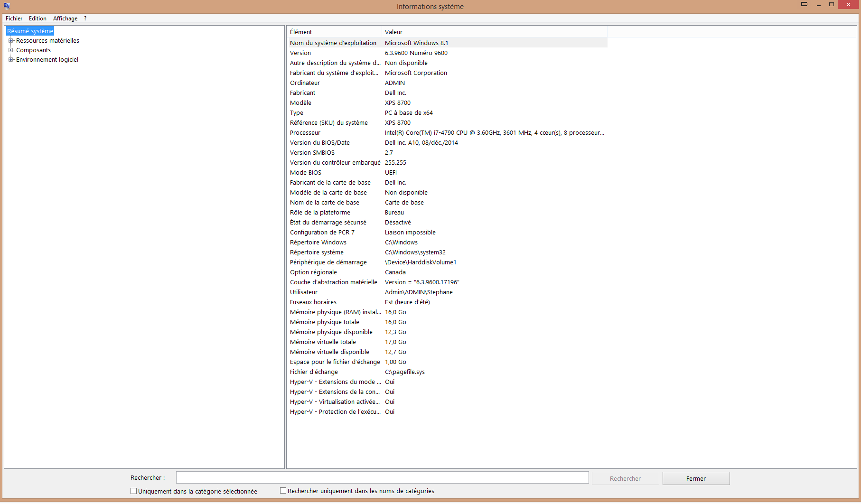Select the Hyper-V - Protection de l'exécu... row
This screenshot has width=861, height=504.
tap(448, 412)
